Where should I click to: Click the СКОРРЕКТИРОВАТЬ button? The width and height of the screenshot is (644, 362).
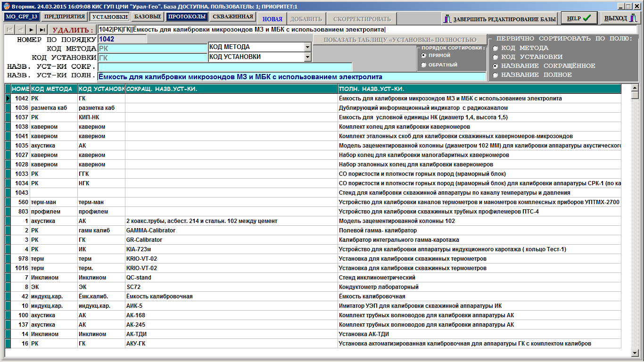coord(362,19)
